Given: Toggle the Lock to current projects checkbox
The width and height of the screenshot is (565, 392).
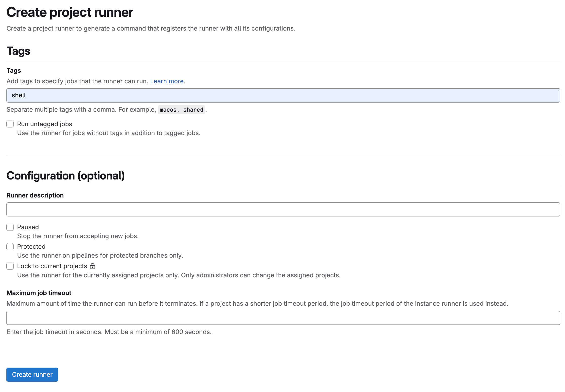Looking at the screenshot, I should 10,266.
